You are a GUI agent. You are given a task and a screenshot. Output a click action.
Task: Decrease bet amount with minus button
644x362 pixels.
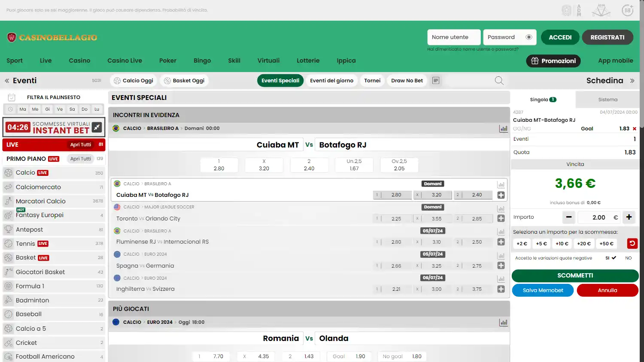(569, 217)
